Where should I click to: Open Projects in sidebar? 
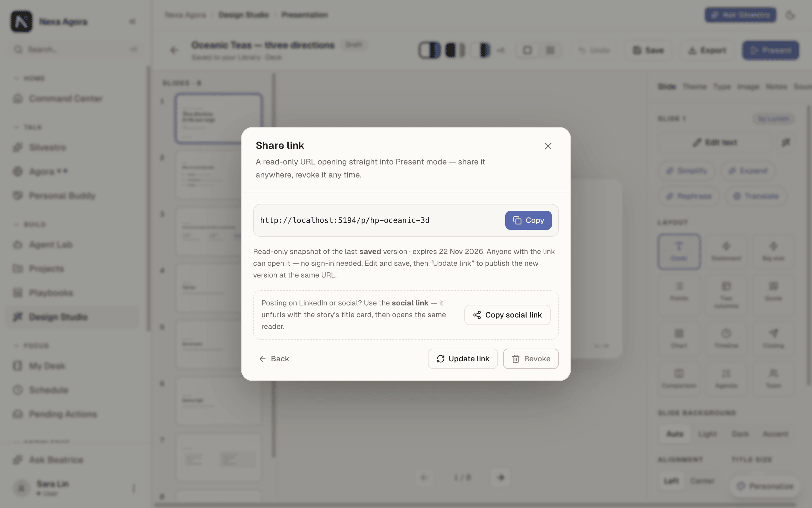click(72, 269)
